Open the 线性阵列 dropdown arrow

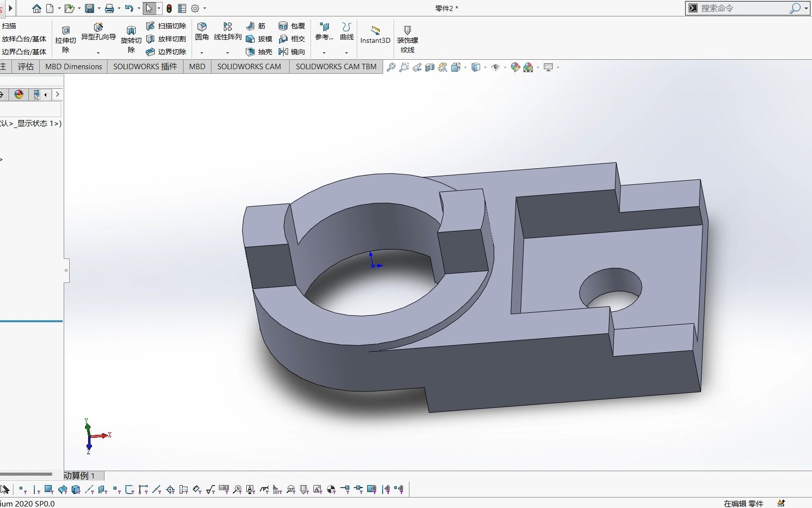(227, 52)
